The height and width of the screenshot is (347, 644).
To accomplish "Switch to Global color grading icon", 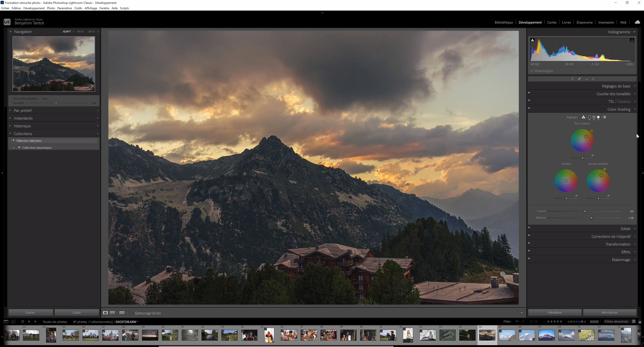I will point(604,117).
